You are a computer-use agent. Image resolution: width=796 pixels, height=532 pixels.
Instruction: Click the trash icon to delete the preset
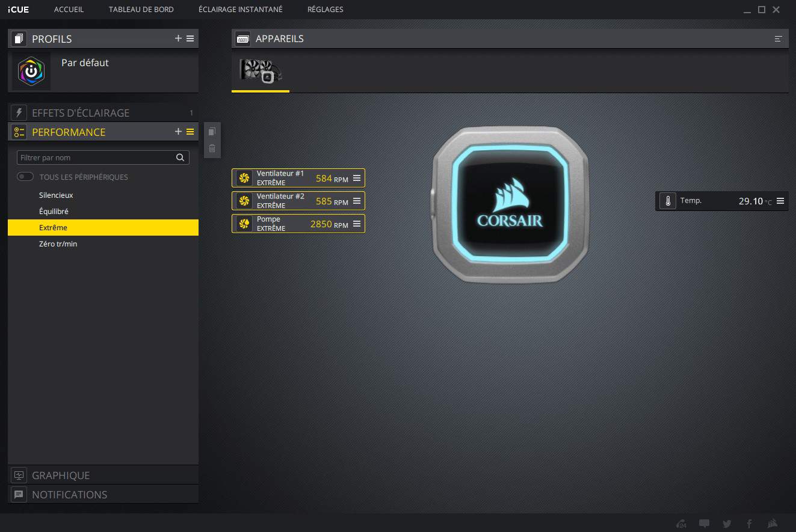click(212, 148)
